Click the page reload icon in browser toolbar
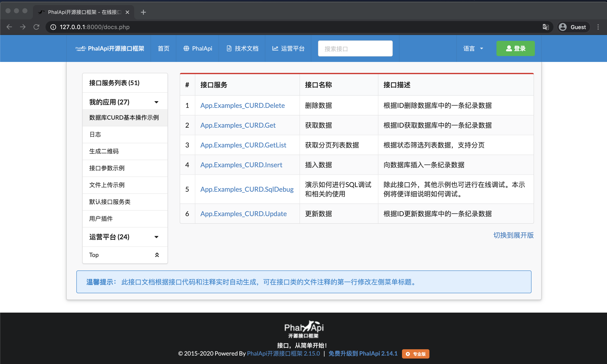 36,27
